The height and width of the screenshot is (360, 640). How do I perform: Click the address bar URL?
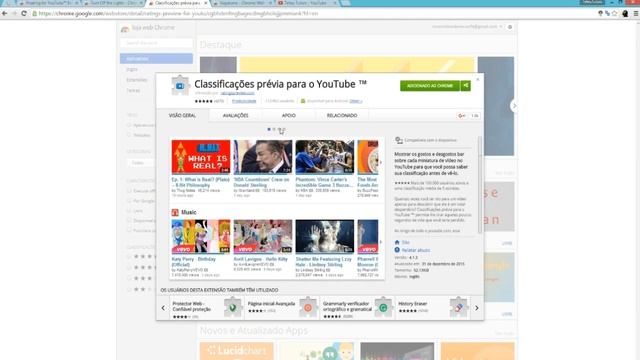click(178, 13)
